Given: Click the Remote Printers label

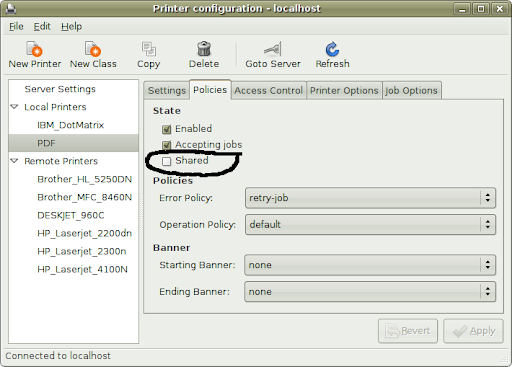Looking at the screenshot, I should [x=61, y=161].
